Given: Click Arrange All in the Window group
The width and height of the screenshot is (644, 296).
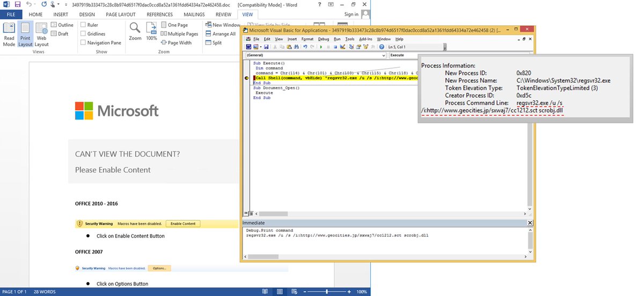Looking at the screenshot, I should pyautogui.click(x=221, y=34).
